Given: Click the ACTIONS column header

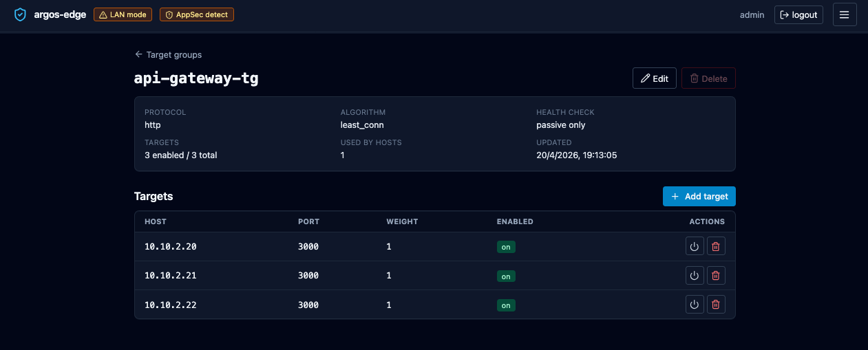Looking at the screenshot, I should (x=707, y=221).
